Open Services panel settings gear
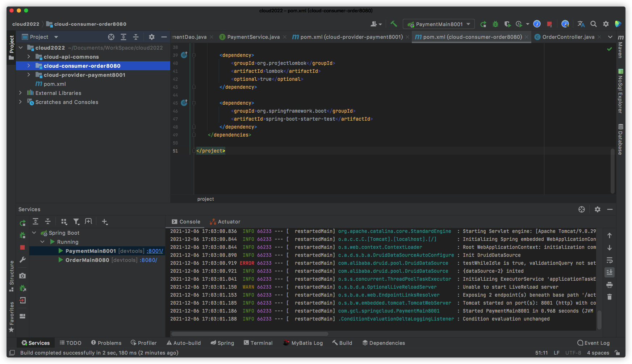Image resolution: width=632 pixels, height=364 pixels. [598, 209]
